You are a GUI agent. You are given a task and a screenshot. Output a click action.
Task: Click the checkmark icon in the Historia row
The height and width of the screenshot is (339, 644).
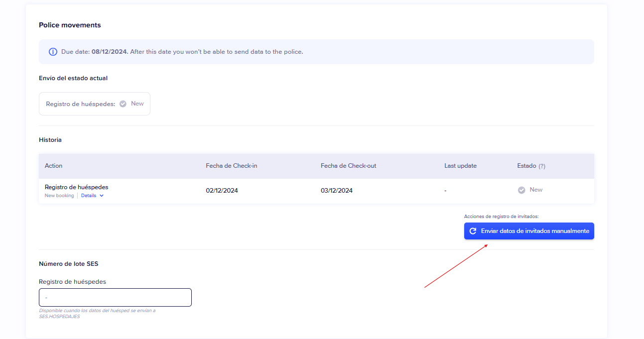[521, 190]
